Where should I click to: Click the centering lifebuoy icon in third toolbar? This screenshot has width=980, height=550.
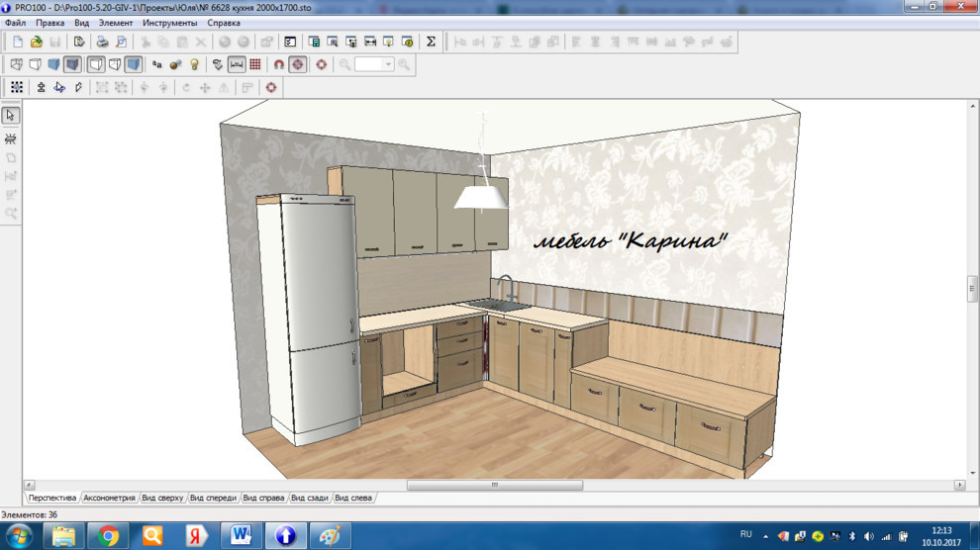(x=270, y=87)
